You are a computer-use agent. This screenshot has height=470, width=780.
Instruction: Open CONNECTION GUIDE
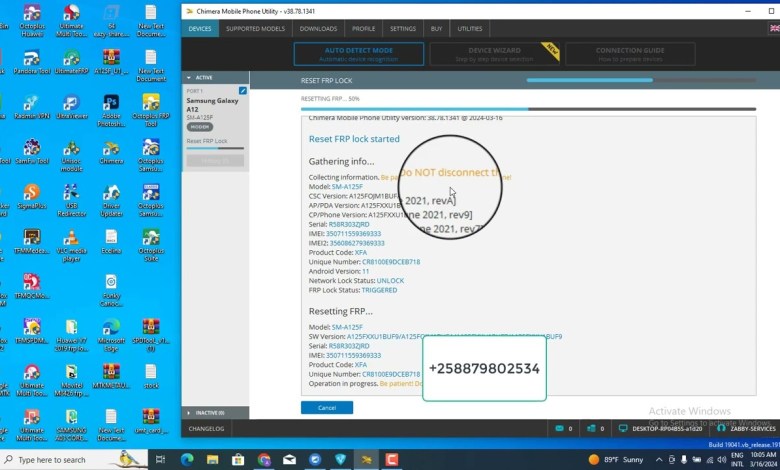[x=630, y=54]
